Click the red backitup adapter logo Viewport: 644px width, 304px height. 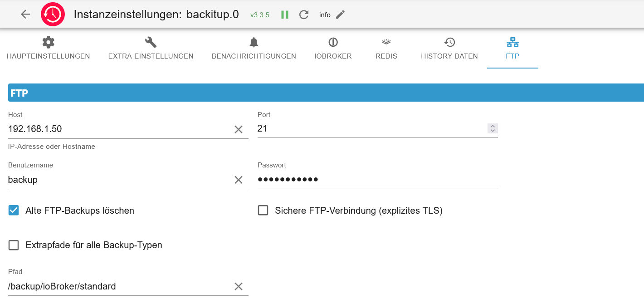click(x=53, y=15)
